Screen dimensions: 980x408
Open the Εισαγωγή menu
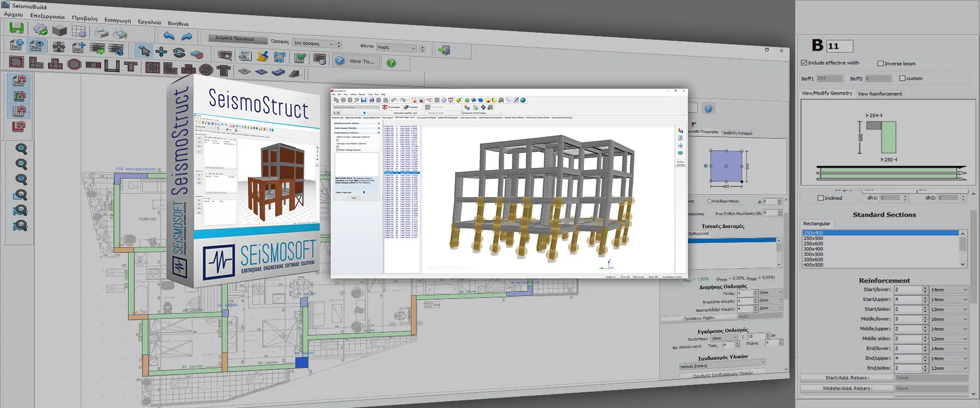117,20
